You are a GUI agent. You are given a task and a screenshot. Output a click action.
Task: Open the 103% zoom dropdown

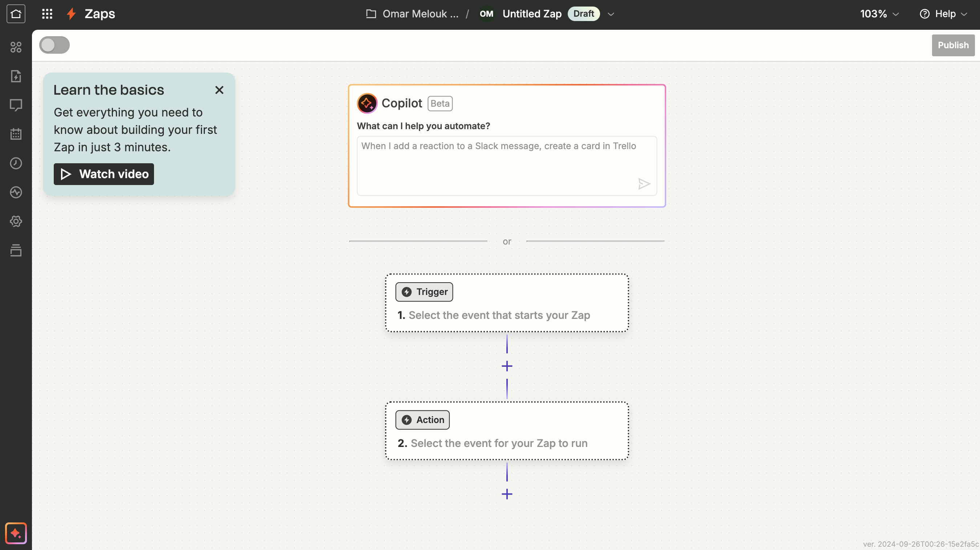pos(879,14)
